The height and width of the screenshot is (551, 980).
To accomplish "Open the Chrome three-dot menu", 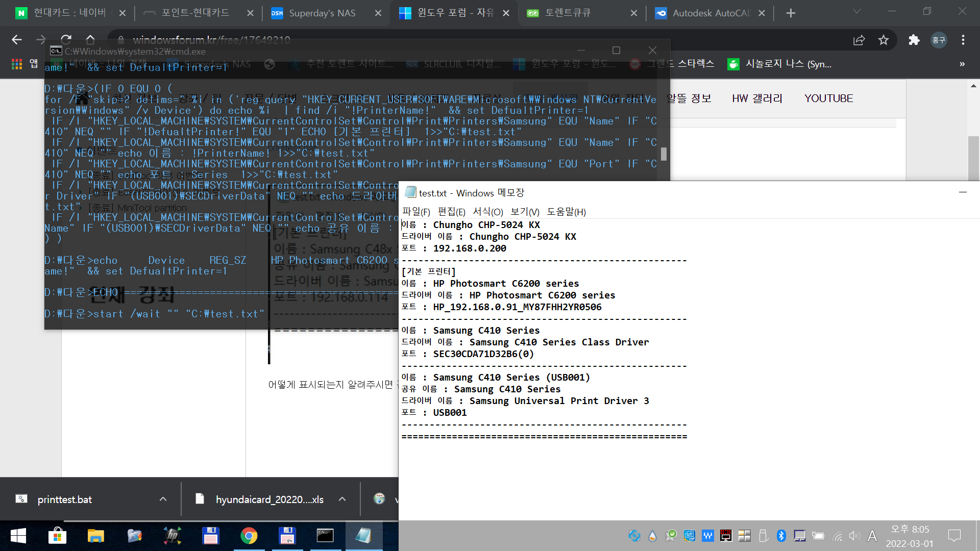I will click(x=963, y=40).
